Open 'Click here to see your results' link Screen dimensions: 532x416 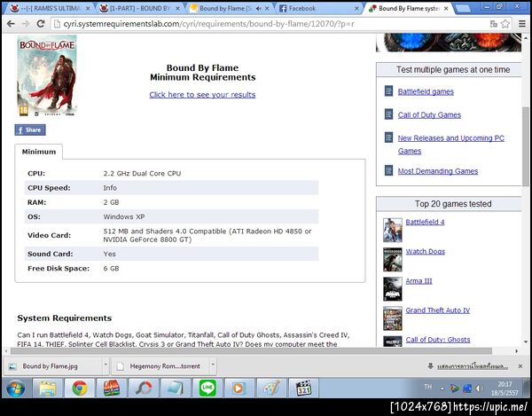202,95
